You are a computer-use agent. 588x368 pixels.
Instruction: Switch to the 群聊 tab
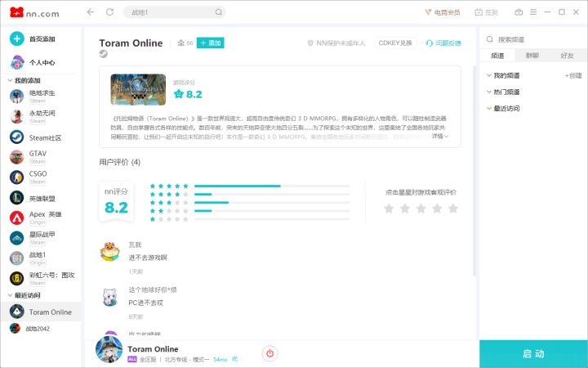(x=532, y=56)
